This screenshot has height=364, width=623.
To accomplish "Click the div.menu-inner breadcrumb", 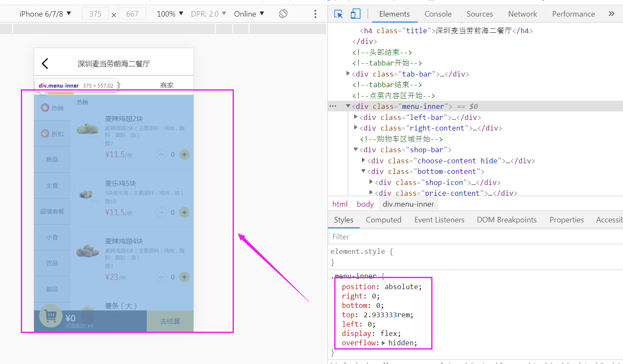I will (x=408, y=204).
